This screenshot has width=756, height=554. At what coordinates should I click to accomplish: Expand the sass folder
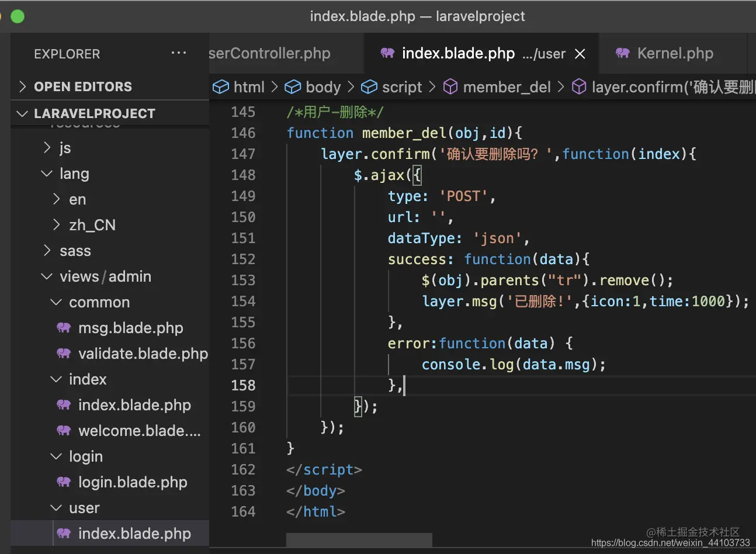tap(47, 251)
